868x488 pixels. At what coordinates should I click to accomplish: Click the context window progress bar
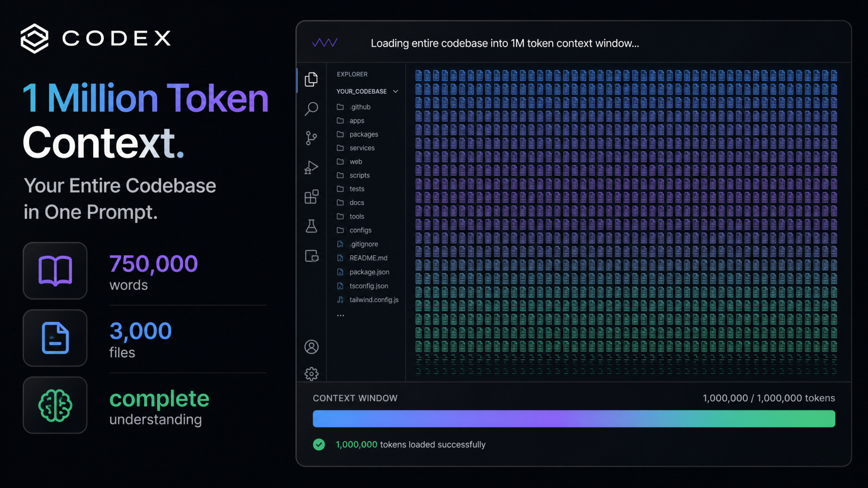click(574, 419)
